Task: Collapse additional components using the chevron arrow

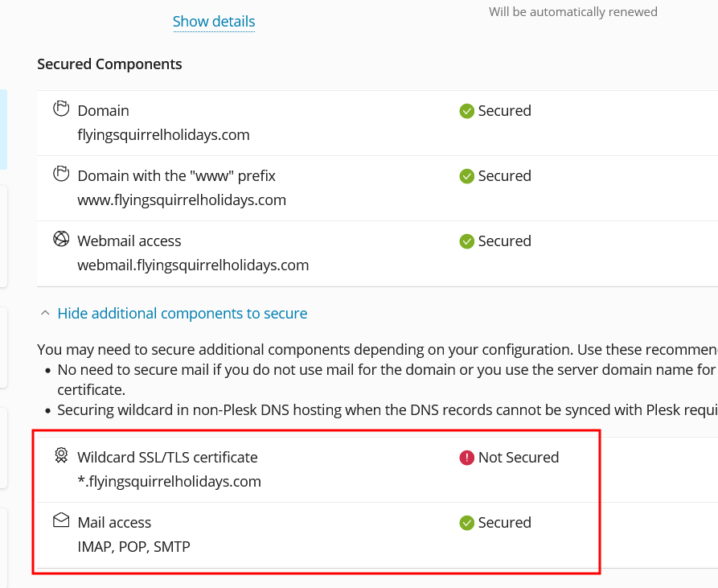Action: (x=45, y=313)
